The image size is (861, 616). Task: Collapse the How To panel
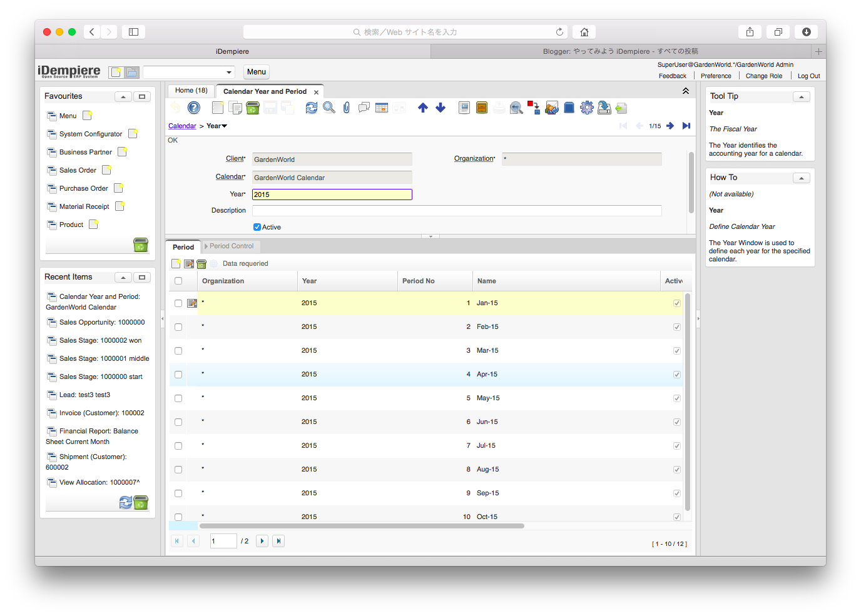(x=802, y=178)
